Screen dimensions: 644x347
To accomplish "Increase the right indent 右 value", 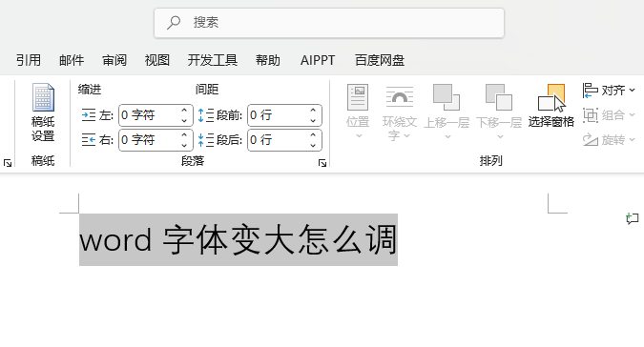I will pos(184,135).
